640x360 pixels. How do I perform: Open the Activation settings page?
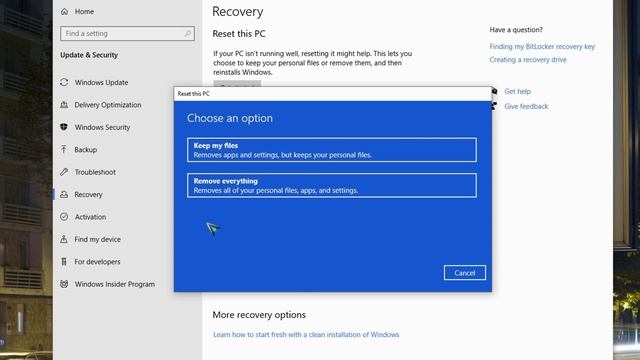pos(90,217)
